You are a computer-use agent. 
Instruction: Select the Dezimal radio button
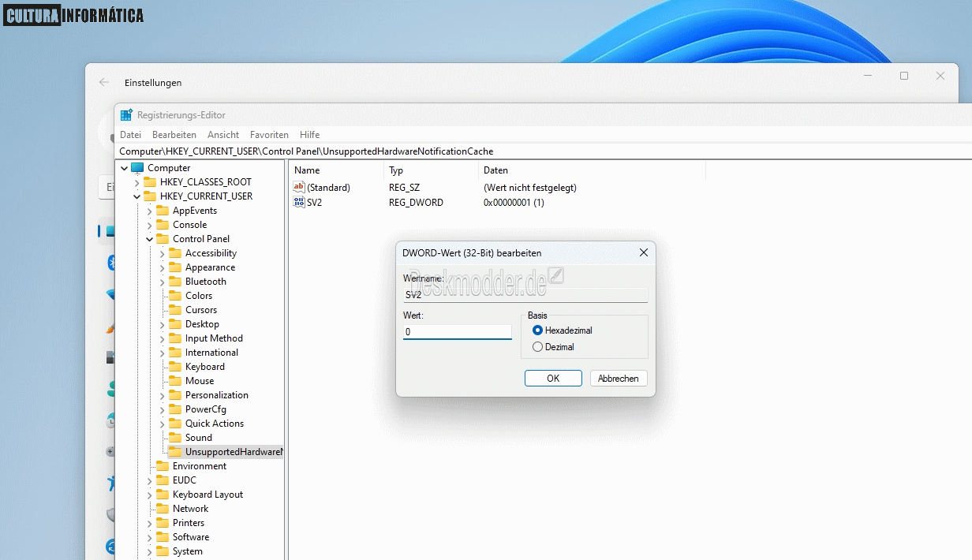(538, 346)
